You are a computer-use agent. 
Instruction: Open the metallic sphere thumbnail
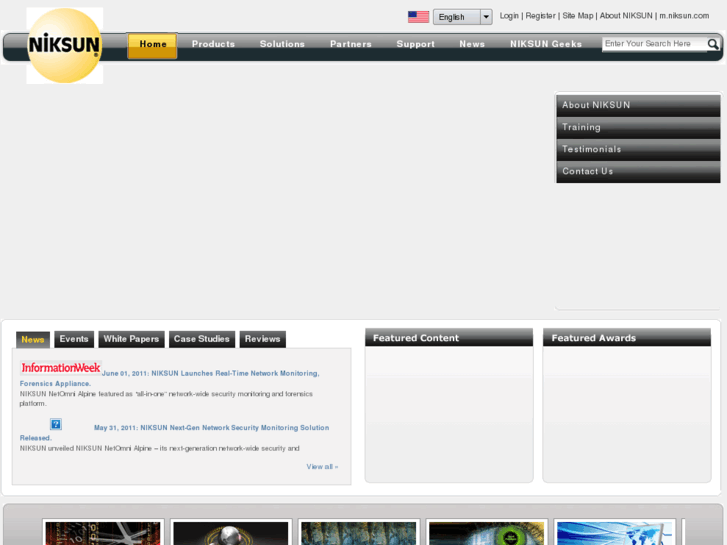[x=231, y=533]
